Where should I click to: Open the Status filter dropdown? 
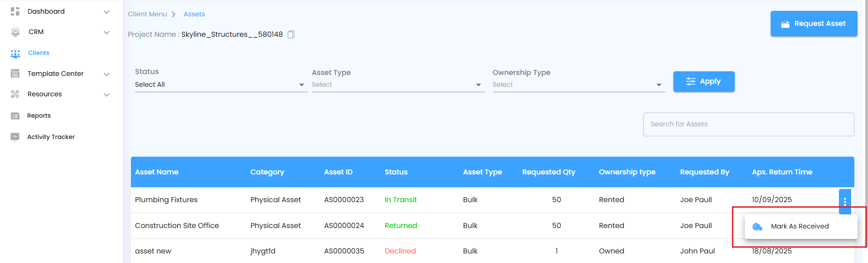point(221,85)
